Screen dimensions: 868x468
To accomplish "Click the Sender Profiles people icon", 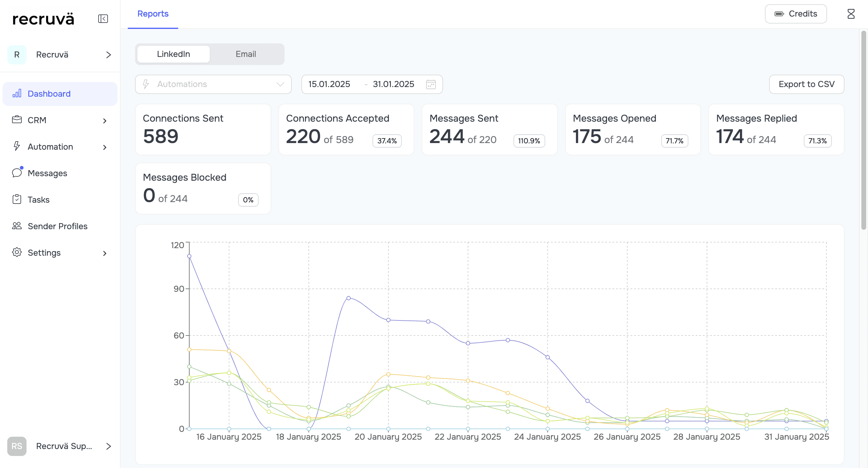I will click(x=17, y=226).
